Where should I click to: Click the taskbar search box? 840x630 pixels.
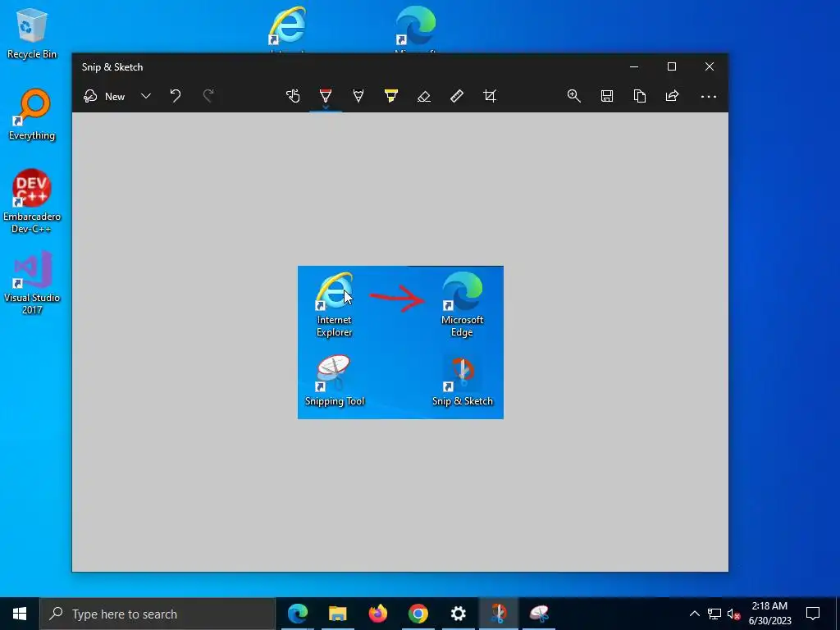(x=157, y=614)
